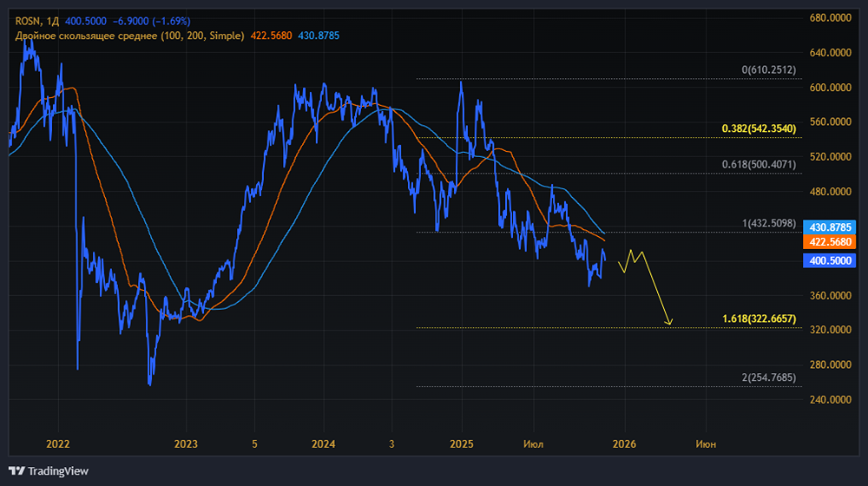
Task: Select the 1.618(322.6657) Fibonacci level label
Action: (759, 319)
